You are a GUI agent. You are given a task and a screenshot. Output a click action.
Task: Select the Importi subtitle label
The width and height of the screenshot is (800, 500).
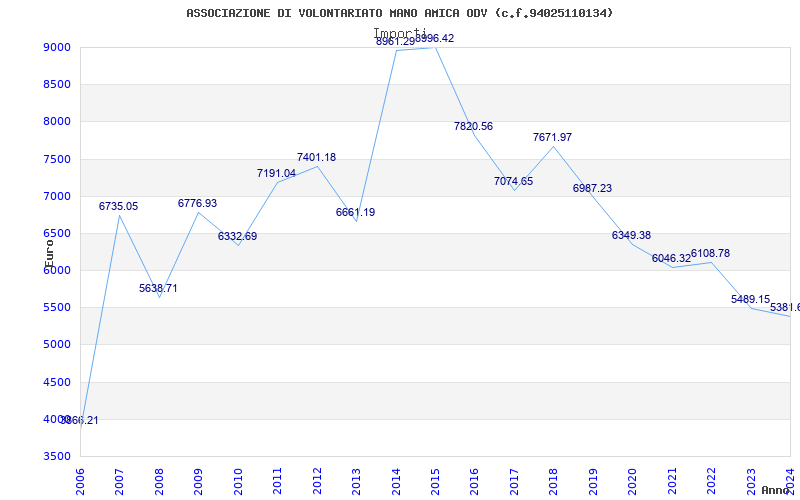click(x=399, y=33)
